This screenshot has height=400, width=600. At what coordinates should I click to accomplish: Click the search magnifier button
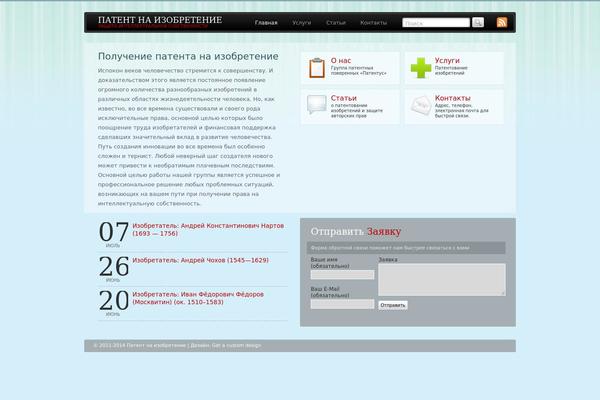[478, 22]
